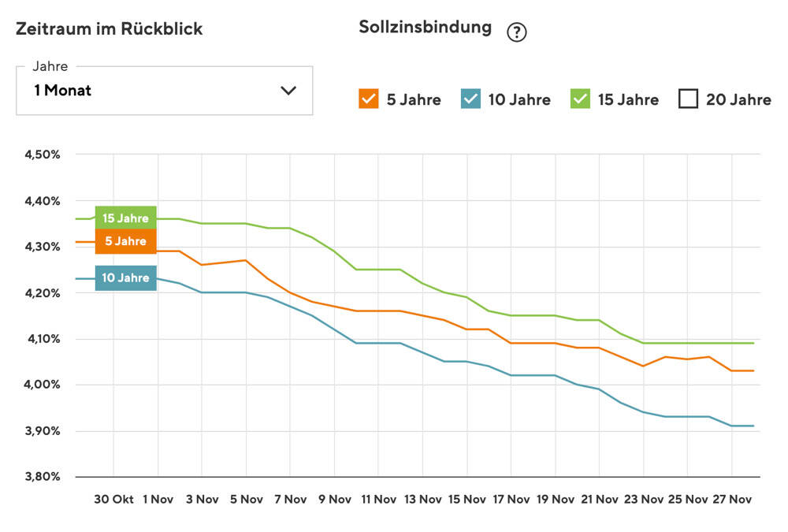Click the empty square icon beside 20 Jahre
The image size is (788, 532).
click(688, 99)
